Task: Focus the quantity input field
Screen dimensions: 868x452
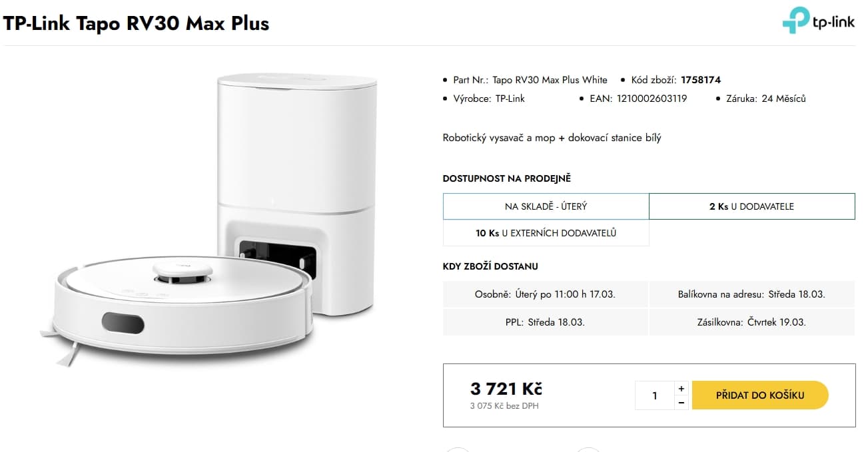Action: coord(655,396)
